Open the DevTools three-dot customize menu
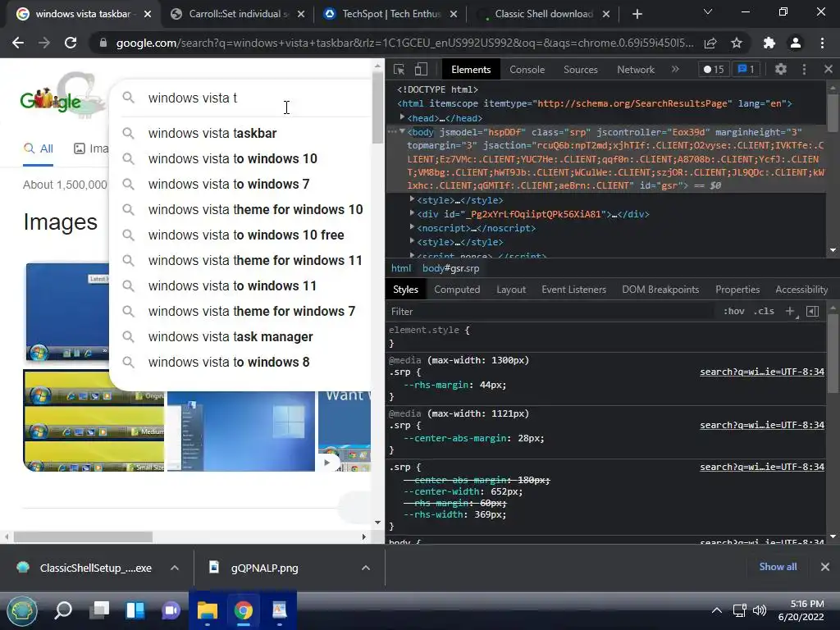 804,69
